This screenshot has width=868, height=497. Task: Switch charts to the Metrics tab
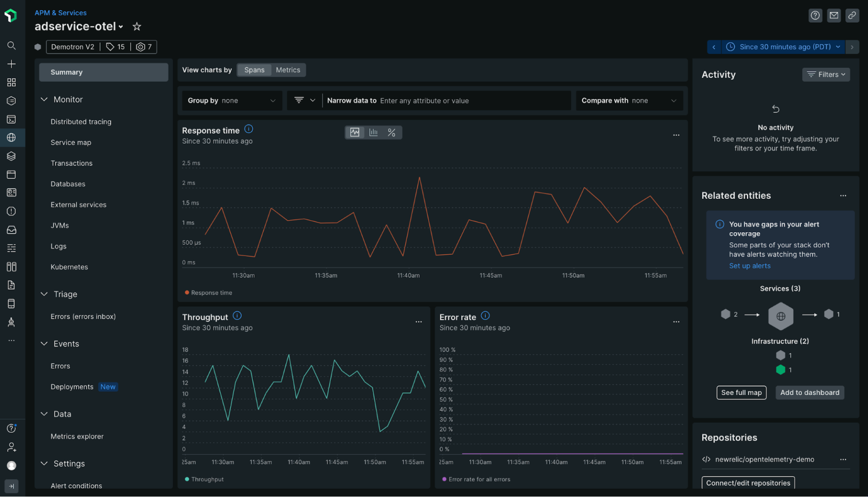click(288, 70)
